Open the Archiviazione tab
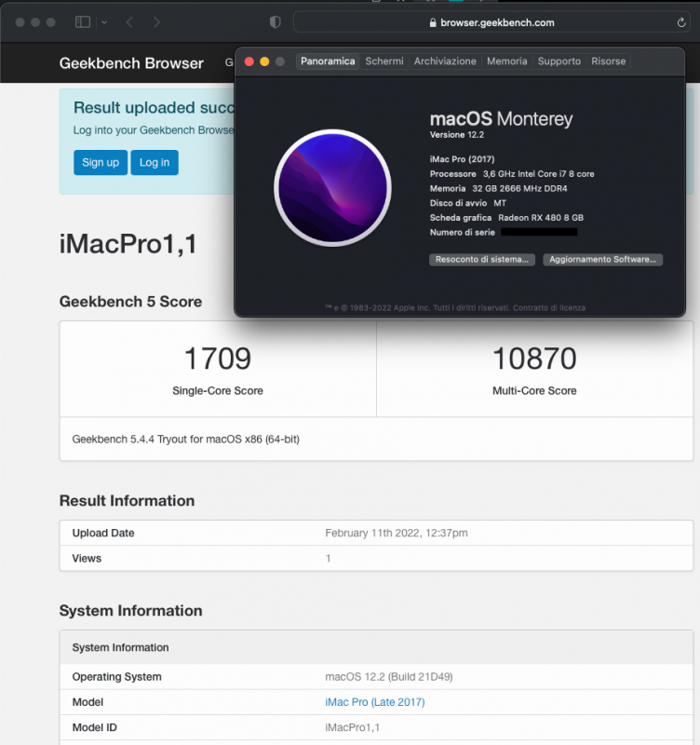This screenshot has width=700, height=745. pos(445,61)
